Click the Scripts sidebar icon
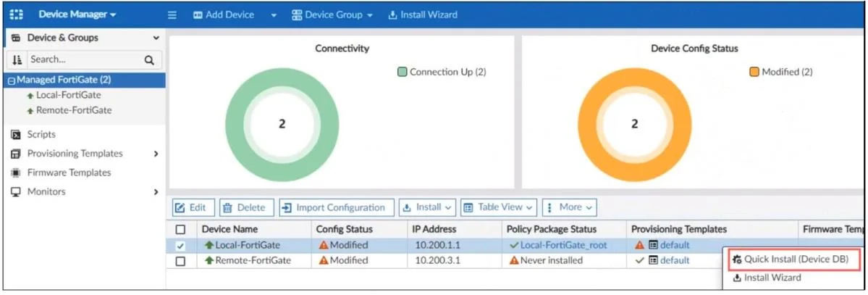The image size is (868, 295). point(16,135)
